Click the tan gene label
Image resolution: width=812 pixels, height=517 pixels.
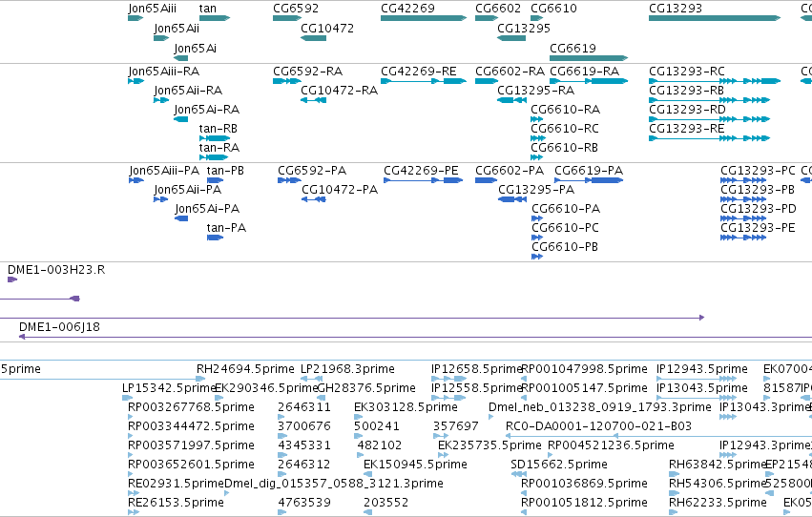point(208,9)
